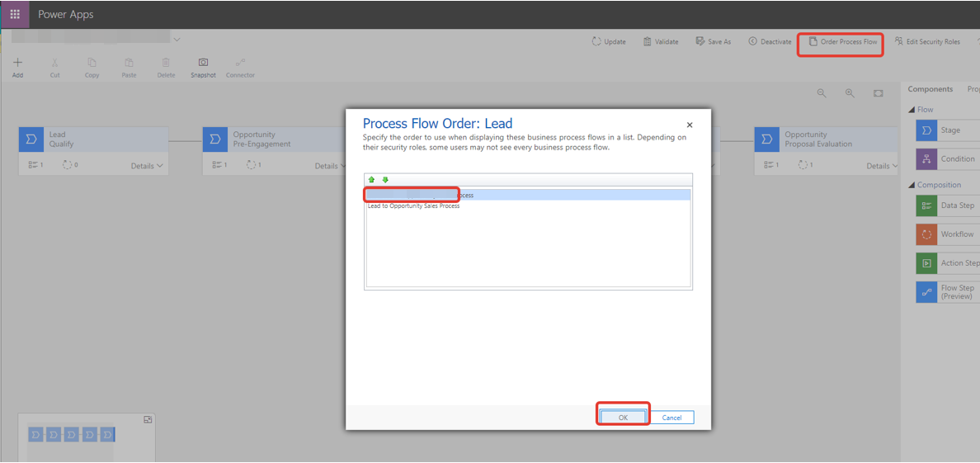Viewport: 980px width, 463px height.
Task: Expand the process name dropdown chevron
Action: (x=177, y=40)
